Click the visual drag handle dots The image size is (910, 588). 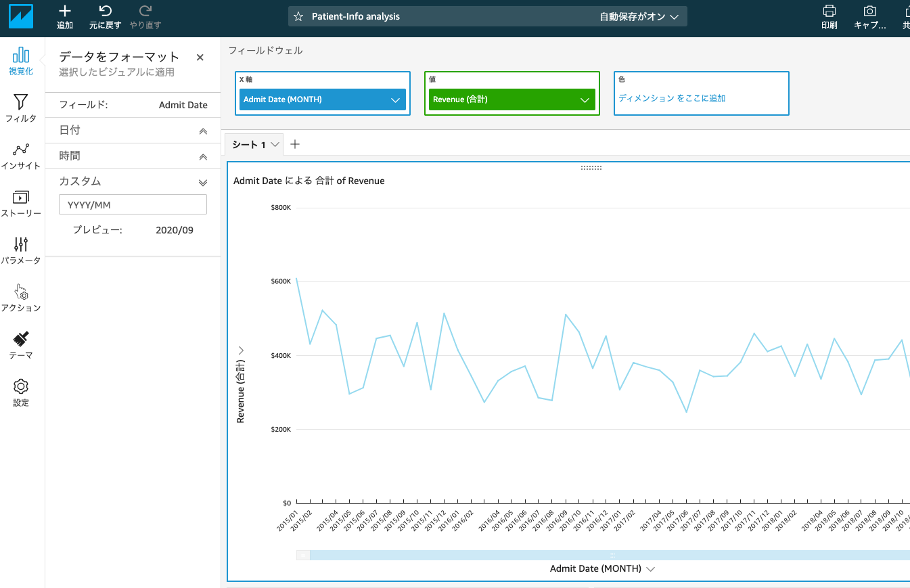591,167
